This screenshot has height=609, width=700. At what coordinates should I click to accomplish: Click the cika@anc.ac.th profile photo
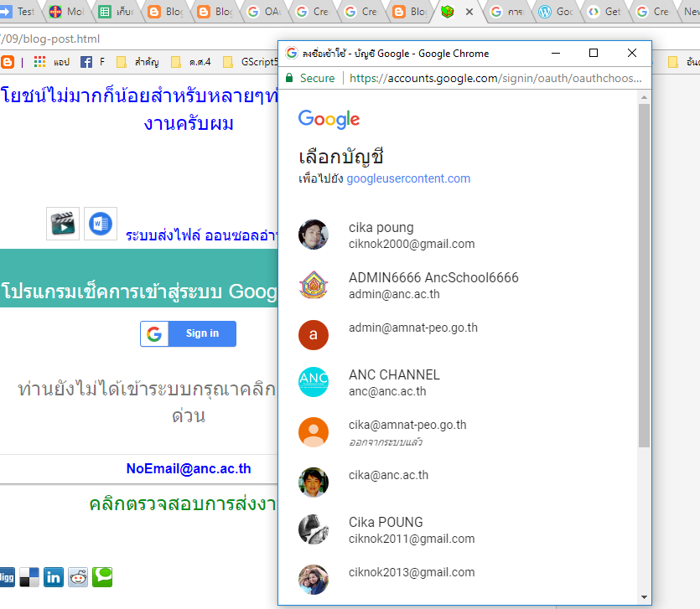pos(314,483)
